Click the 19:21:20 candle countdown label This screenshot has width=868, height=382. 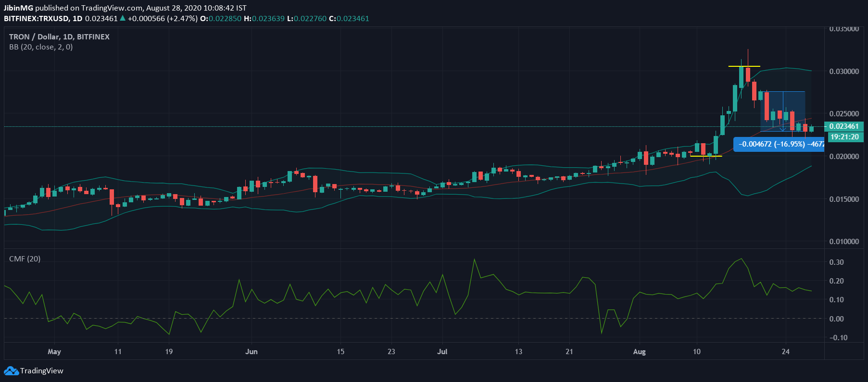844,137
